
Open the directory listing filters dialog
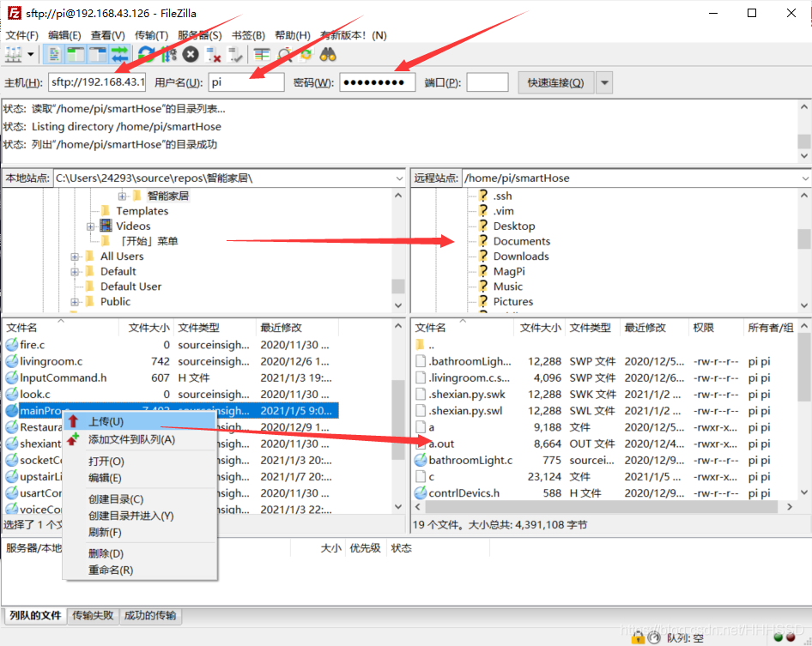click(262, 54)
